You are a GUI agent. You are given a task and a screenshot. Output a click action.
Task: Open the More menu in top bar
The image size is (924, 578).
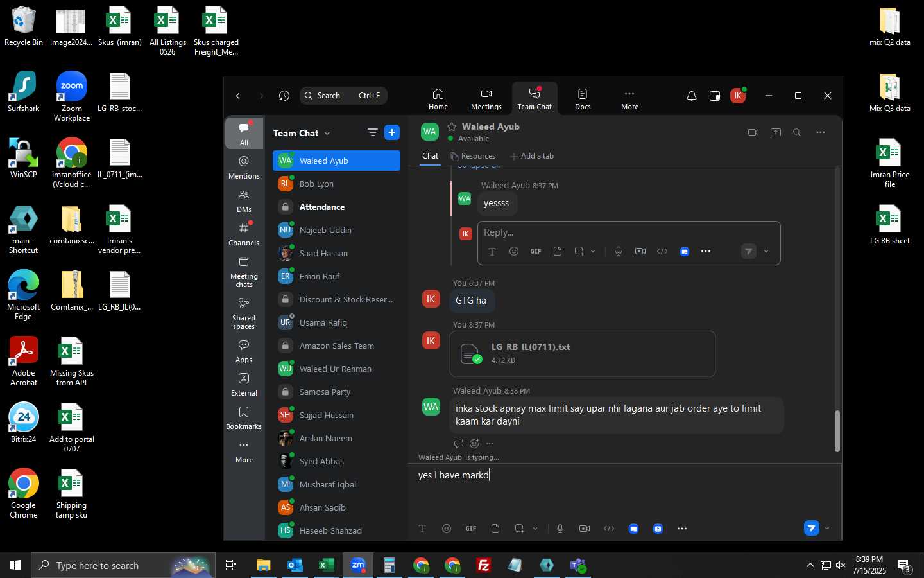(629, 99)
